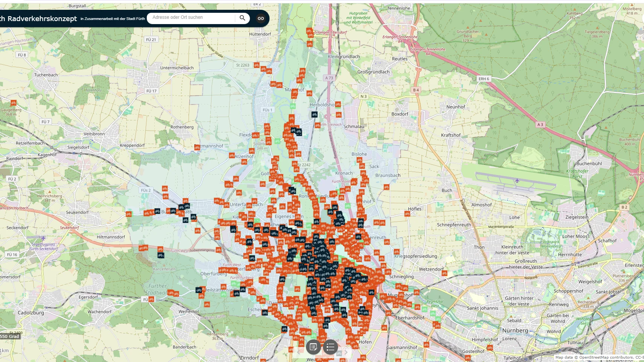Open the survey form pencil button
The width and height of the screenshot is (644, 362).
[x=313, y=347]
